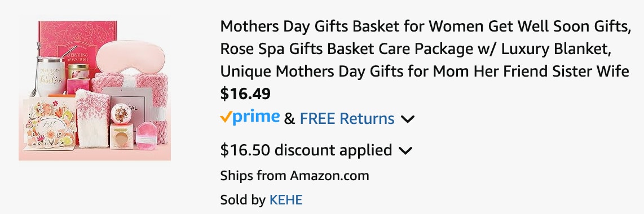Click the floral greeting card in the image
Viewport: 644px width, 214px height.
(50, 123)
